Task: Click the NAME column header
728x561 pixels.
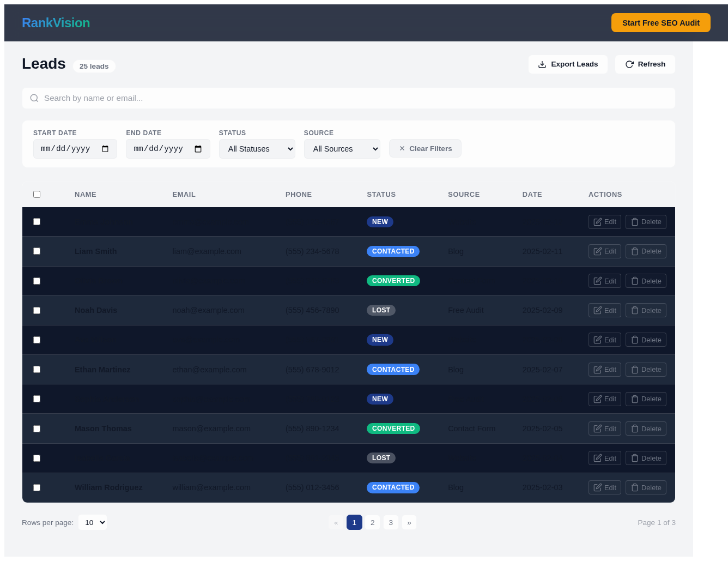Action: click(x=86, y=195)
